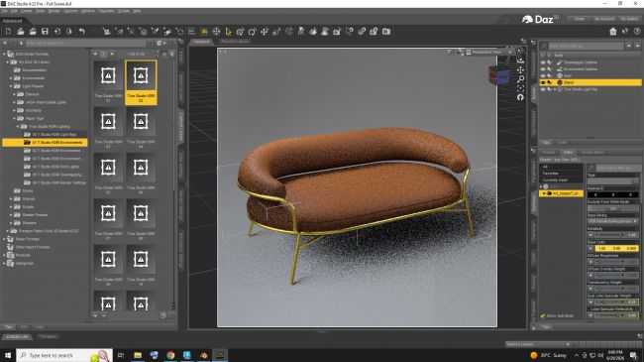644x362 pixels.
Task: Open the Edit menu
Action: pyautogui.click(x=15, y=11)
